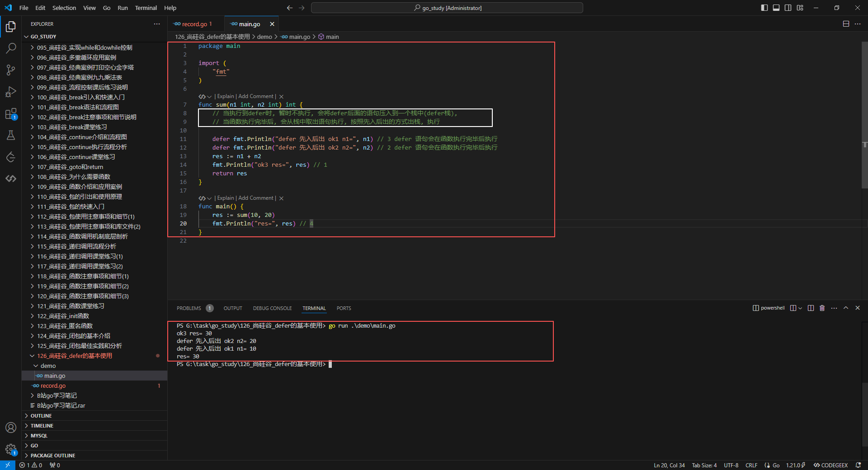Open the Testing flask view

point(11,135)
